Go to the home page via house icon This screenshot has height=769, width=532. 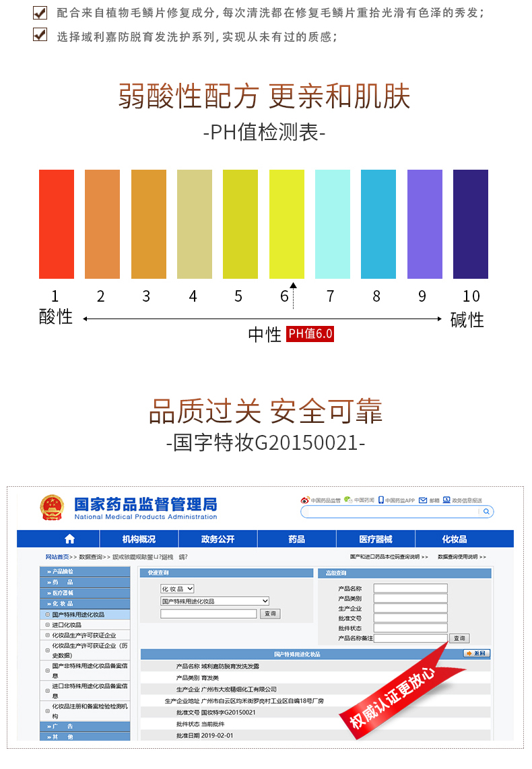pos(69,539)
